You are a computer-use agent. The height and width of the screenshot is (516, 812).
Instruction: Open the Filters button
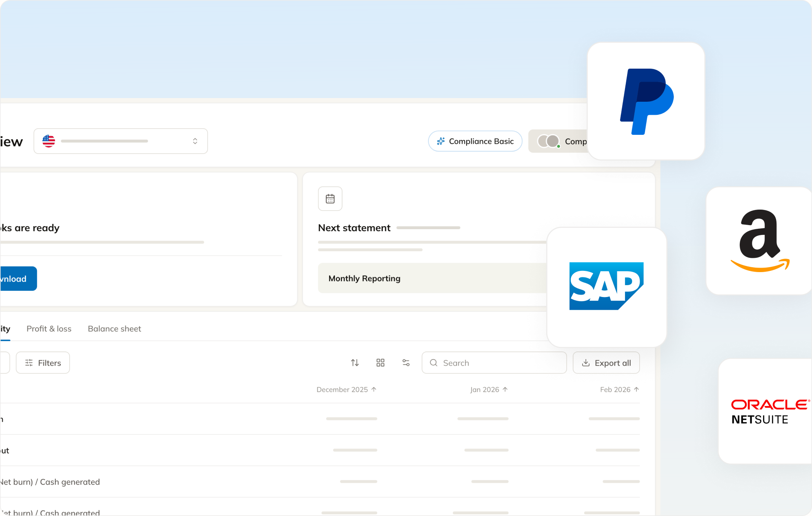tap(43, 363)
